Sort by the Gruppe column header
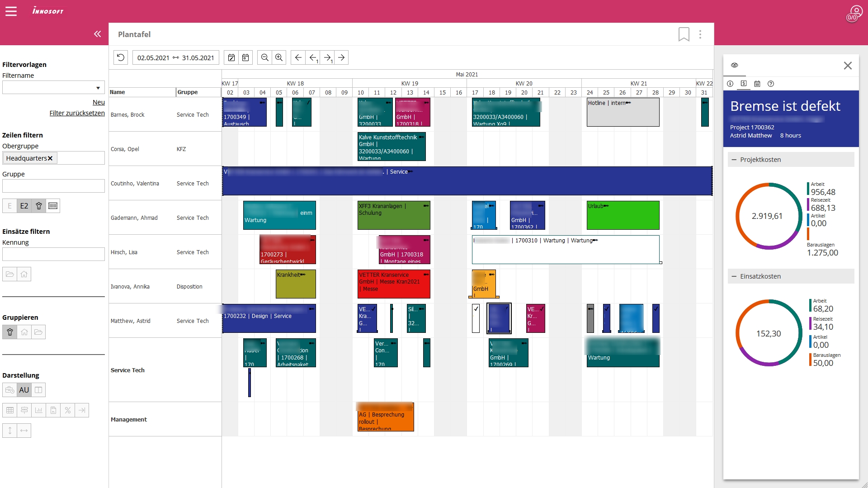Viewport: 868px width, 488px height. tap(198, 92)
